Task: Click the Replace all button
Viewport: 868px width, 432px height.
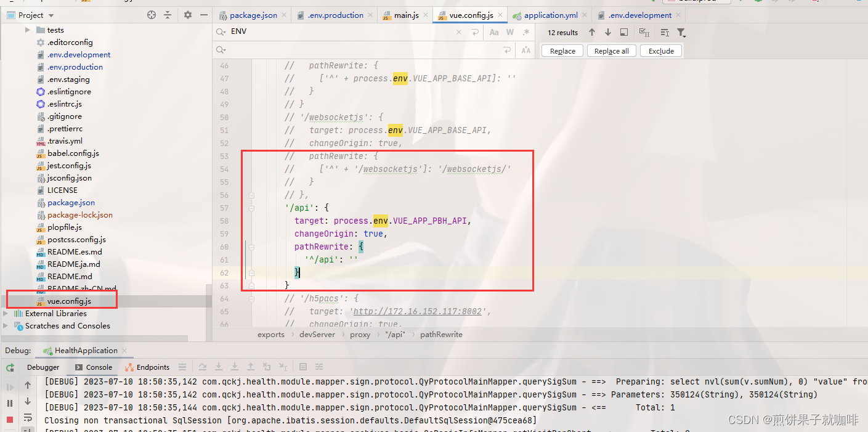Action: coord(612,51)
